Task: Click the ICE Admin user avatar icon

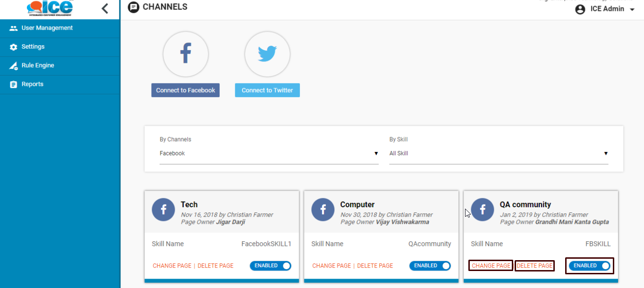Action: (580, 9)
